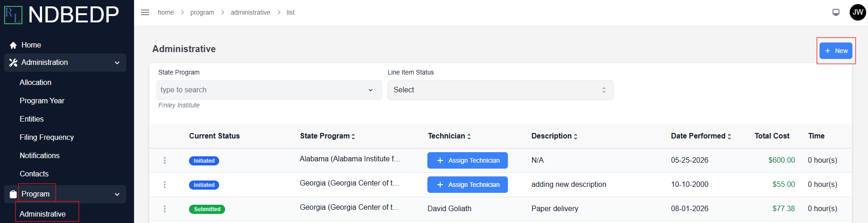Toggle the hamburger menu icon
Viewport: 868px width, 223px height.
pos(145,12)
